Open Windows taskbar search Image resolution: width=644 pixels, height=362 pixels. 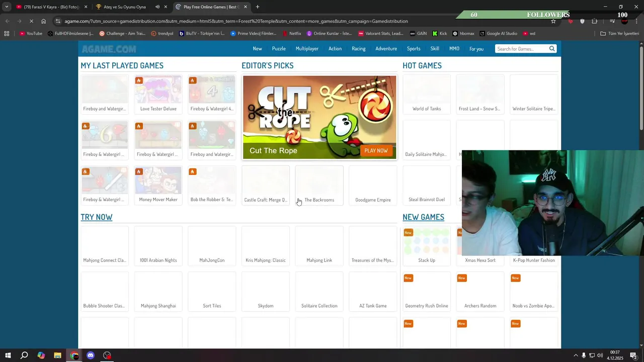tap(24, 355)
